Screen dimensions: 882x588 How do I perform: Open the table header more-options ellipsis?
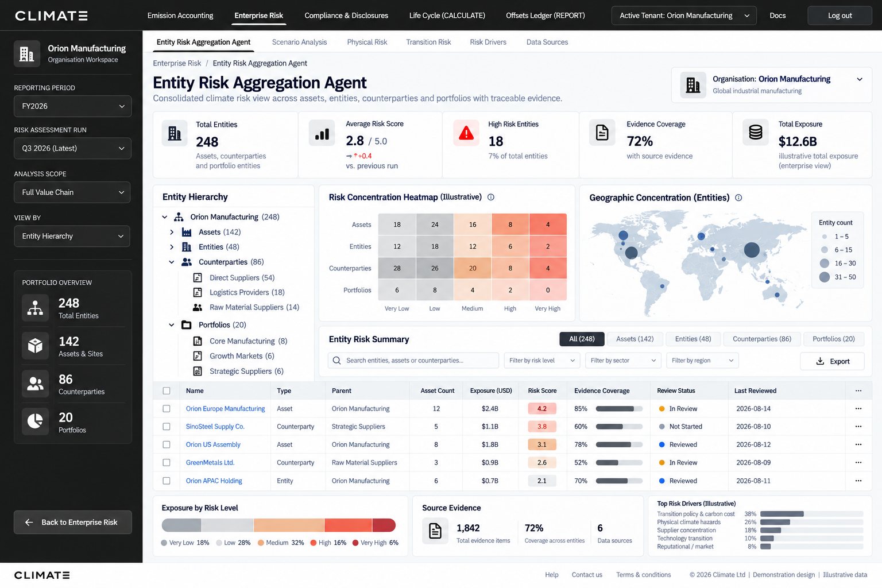click(858, 390)
